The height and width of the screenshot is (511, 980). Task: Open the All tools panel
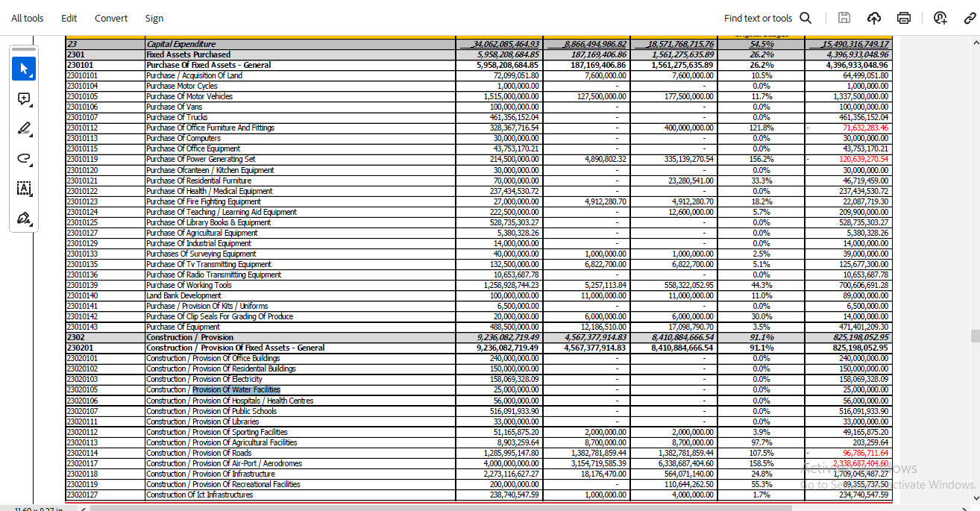[28, 18]
